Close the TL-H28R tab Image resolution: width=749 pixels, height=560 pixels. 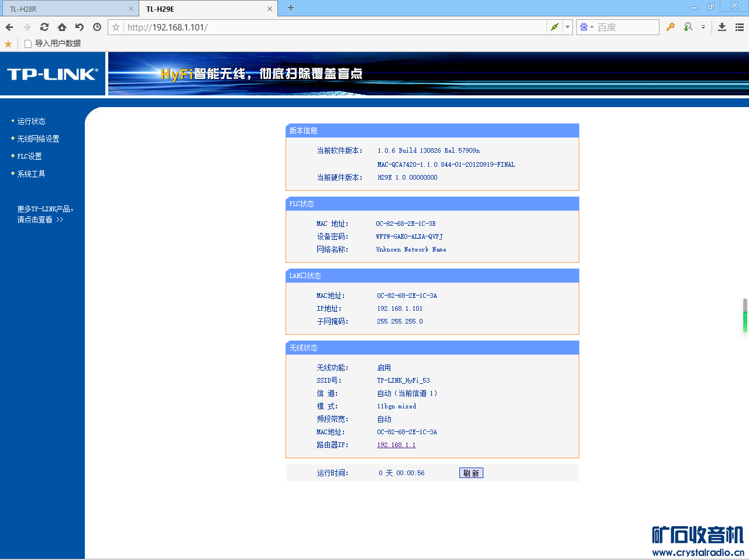point(131,9)
